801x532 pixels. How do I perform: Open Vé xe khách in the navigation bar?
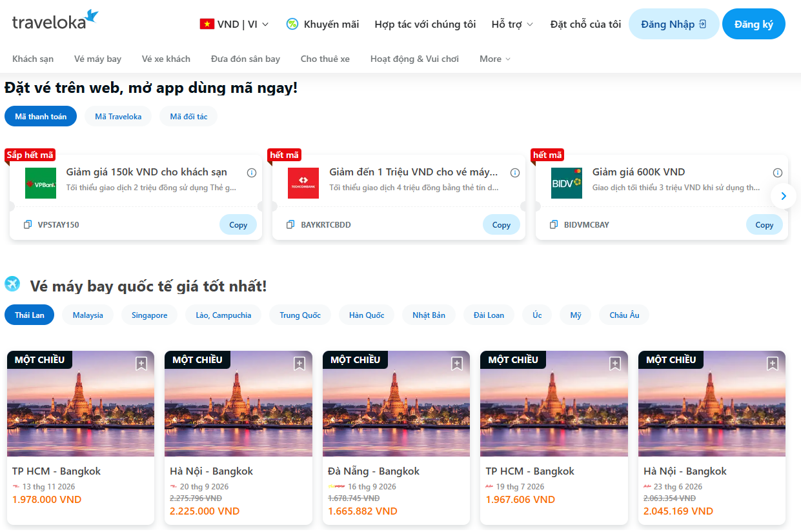tap(166, 59)
